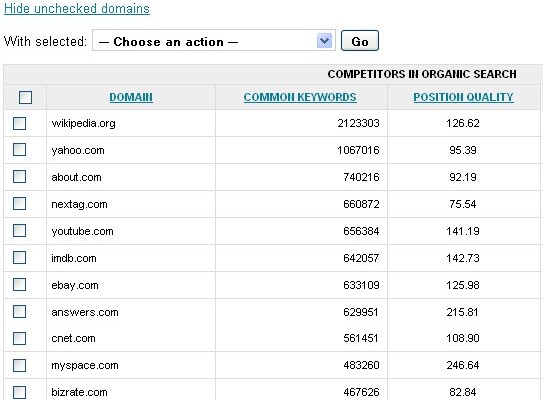This screenshot has height=400, width=543.
Task: Select the cnet.com domain text
Action: 73,338
